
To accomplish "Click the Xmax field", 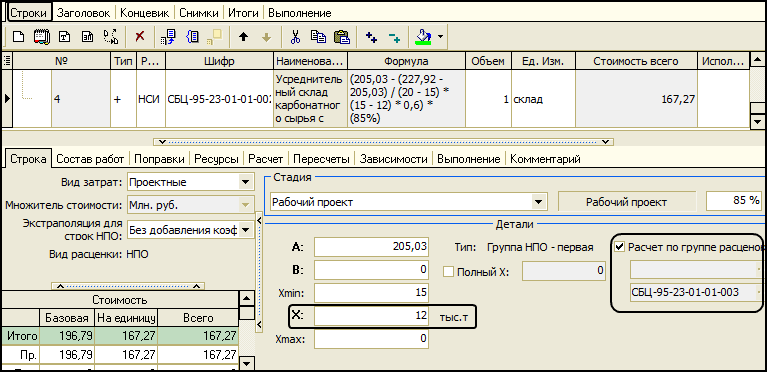I will pos(372,338).
